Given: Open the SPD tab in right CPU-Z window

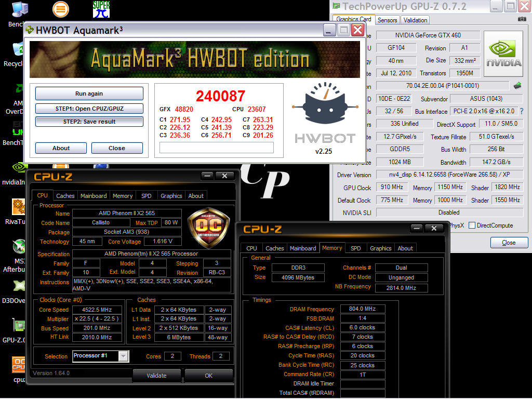Looking at the screenshot, I should tap(355, 248).
